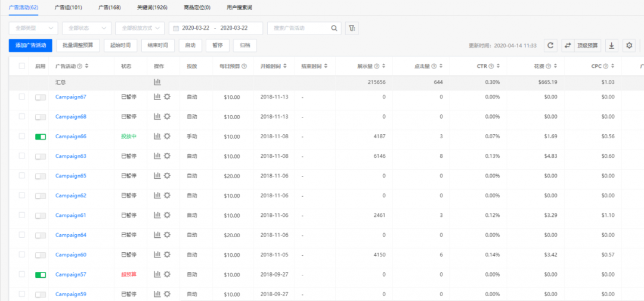The width and height of the screenshot is (644, 301).
Task: Toggle the enable switch for Campaign63
Action: (41, 156)
